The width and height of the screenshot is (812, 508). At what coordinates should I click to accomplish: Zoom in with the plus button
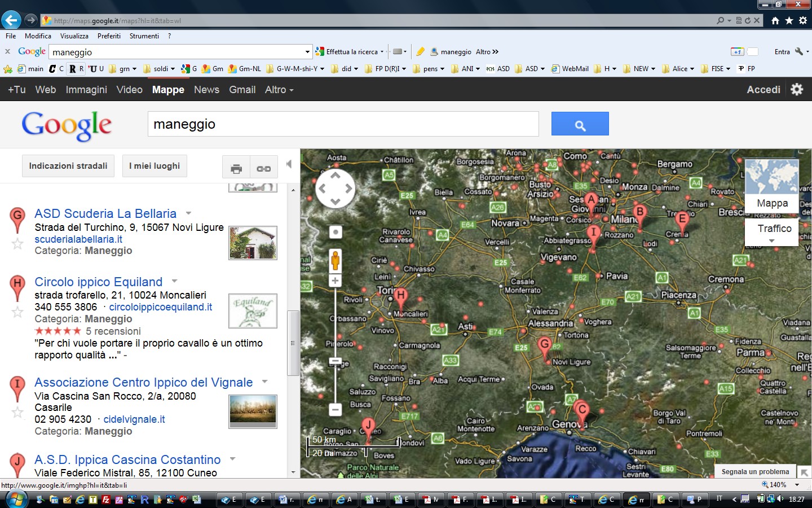[335, 281]
